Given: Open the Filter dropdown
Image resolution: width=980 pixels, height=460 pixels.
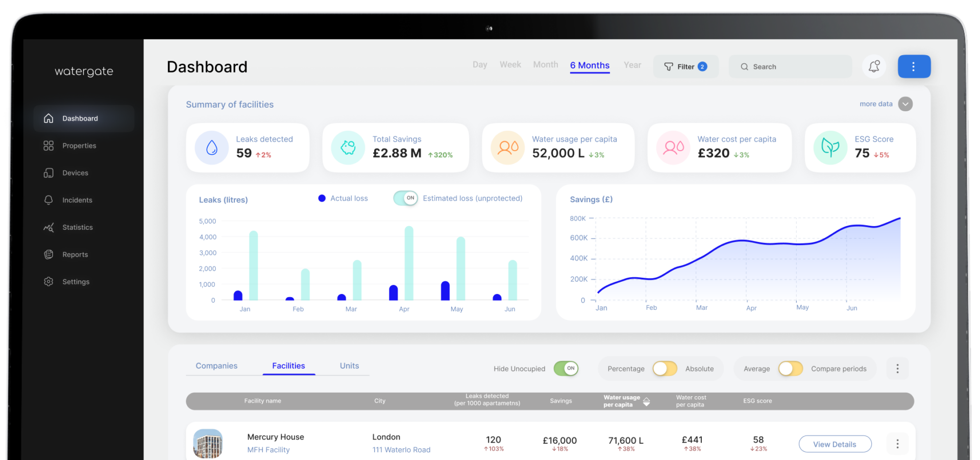Looking at the screenshot, I should pos(685,66).
